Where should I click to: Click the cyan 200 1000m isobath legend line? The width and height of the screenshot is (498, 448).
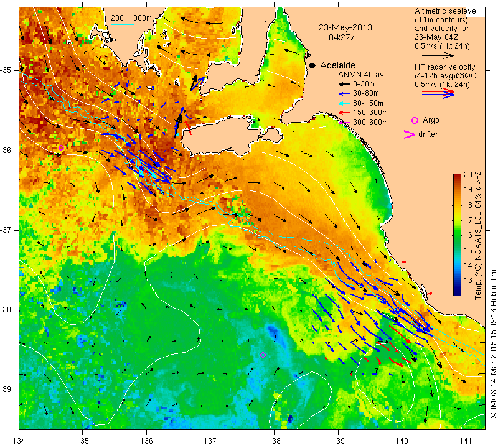coord(123,24)
